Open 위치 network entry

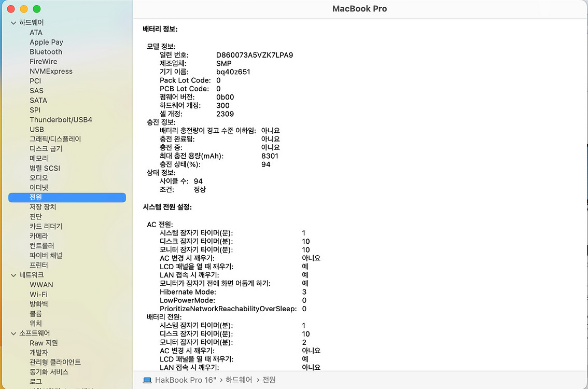pyautogui.click(x=36, y=324)
